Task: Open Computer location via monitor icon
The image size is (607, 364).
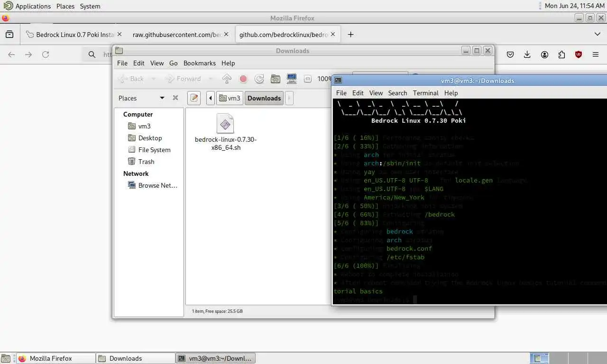Action: click(x=292, y=79)
